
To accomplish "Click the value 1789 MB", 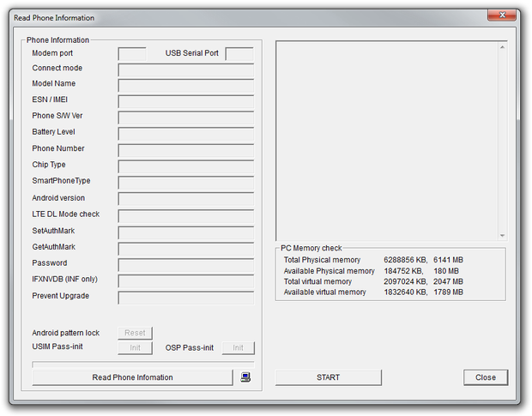I will pyautogui.click(x=448, y=292).
